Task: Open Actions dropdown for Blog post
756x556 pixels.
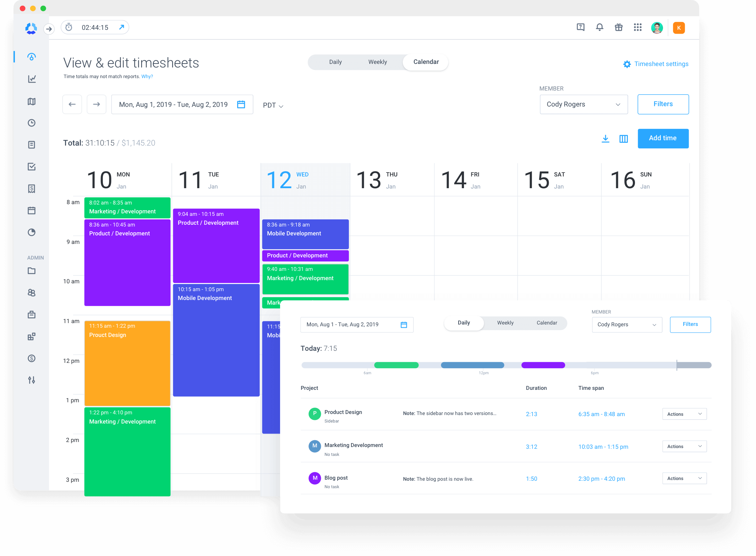Action: click(x=684, y=478)
